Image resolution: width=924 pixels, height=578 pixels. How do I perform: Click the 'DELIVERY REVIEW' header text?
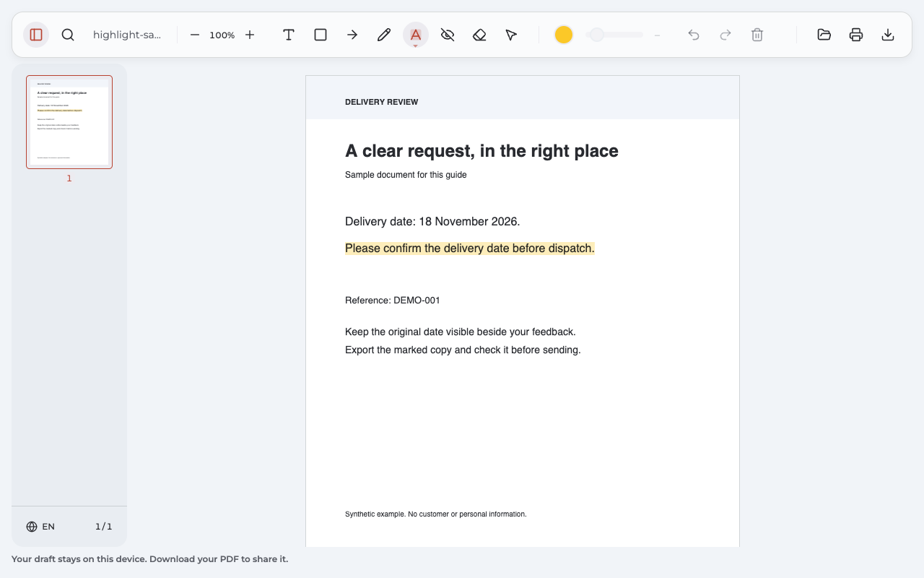point(382,102)
